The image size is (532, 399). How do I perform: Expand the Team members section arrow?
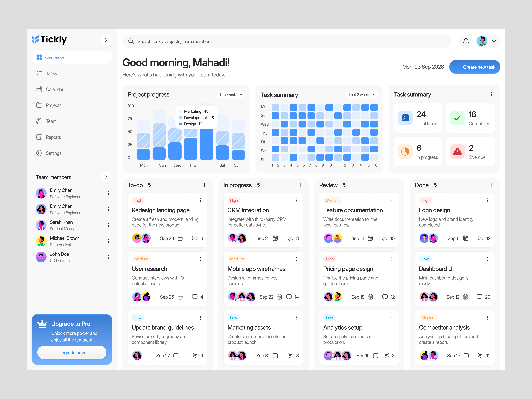coord(106,177)
